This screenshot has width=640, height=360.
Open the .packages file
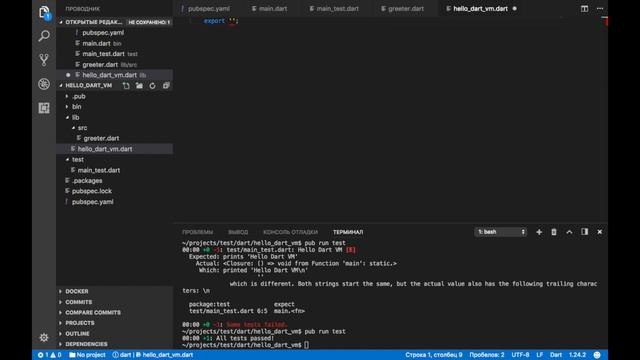point(87,181)
